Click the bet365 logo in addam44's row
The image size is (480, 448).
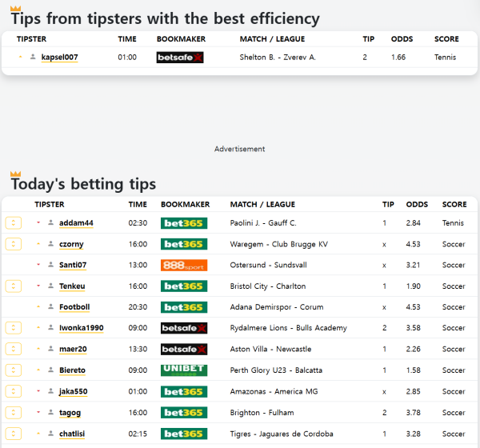[x=183, y=223]
